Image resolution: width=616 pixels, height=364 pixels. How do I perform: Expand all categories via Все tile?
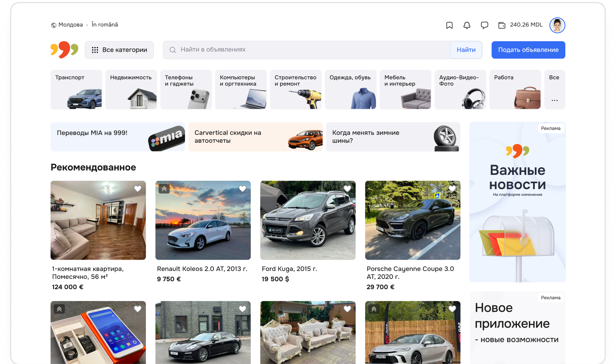point(554,89)
